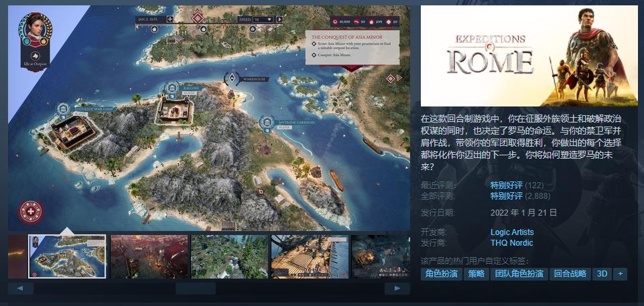This screenshot has height=306, width=644.
Task: Click the 发行商 label
Action: 434,243
